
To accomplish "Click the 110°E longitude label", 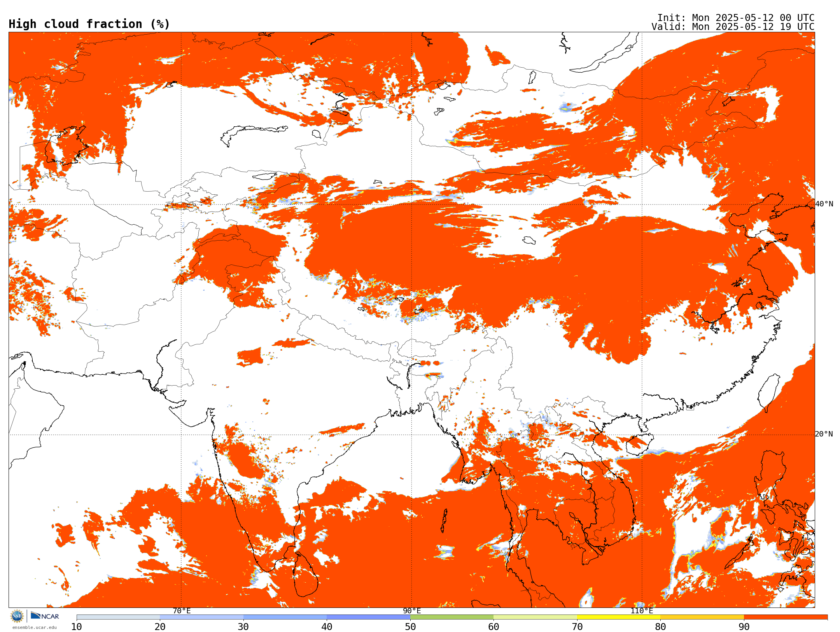I will click(x=642, y=611).
